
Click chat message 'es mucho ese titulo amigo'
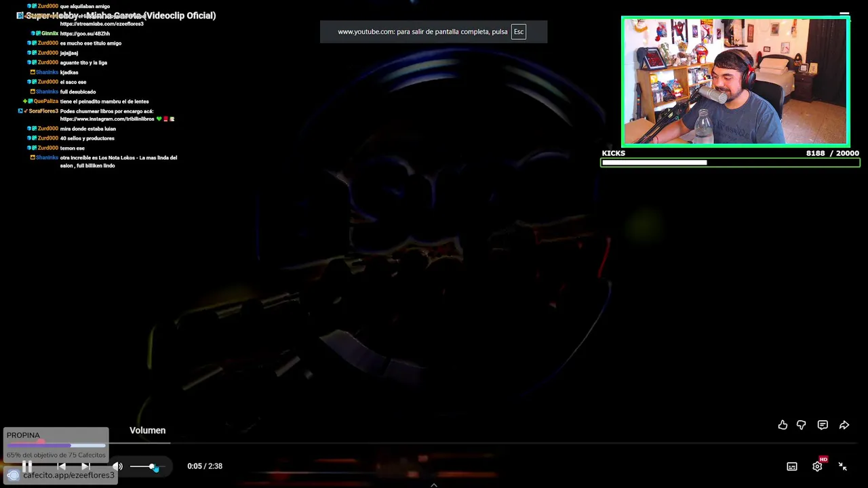tap(91, 43)
